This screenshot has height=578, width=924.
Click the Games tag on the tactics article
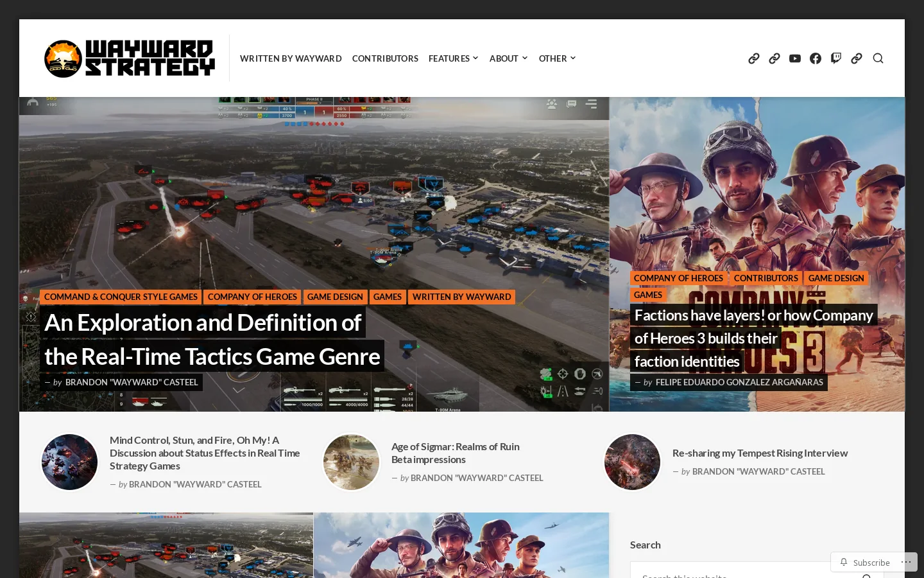coord(388,297)
